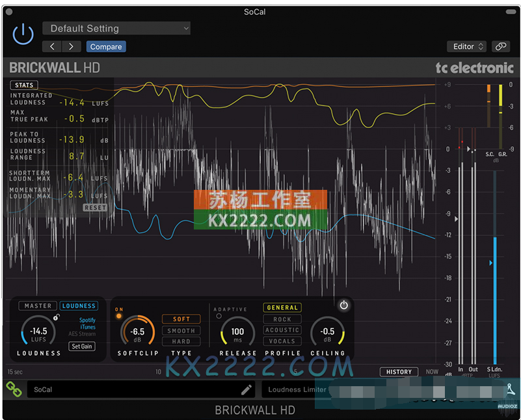Click the Loudness Limiter field
Image resolution: width=521 pixels, height=420 pixels.
click(x=297, y=389)
